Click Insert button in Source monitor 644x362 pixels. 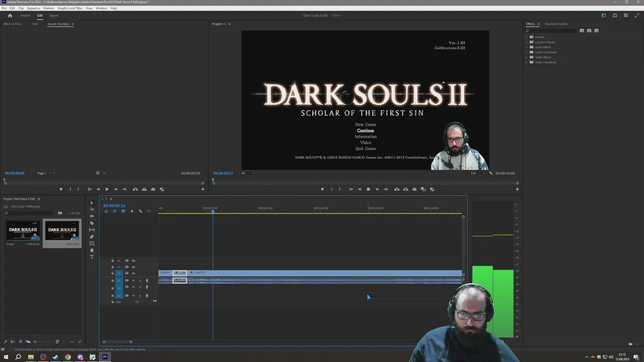point(135,189)
